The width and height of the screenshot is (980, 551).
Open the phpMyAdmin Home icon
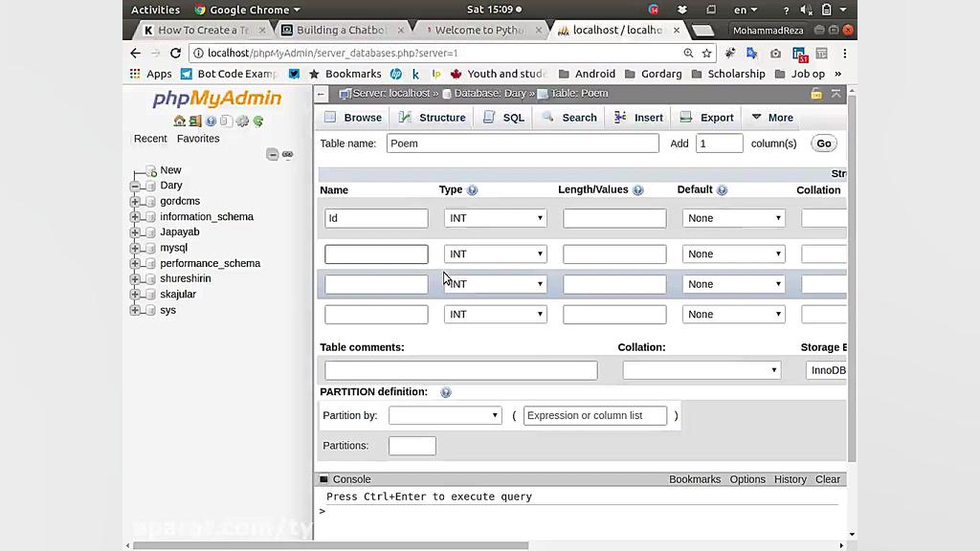pyautogui.click(x=180, y=121)
